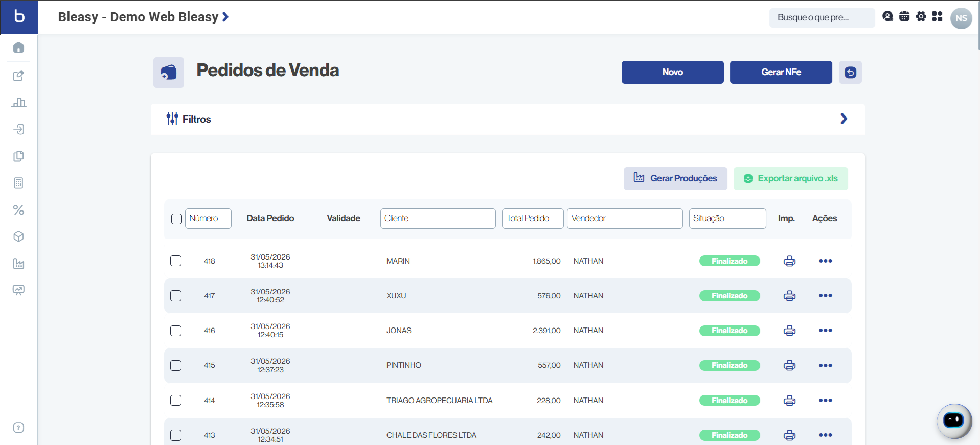Click the Gerar NFe button
This screenshot has width=980, height=445.
[781, 72]
